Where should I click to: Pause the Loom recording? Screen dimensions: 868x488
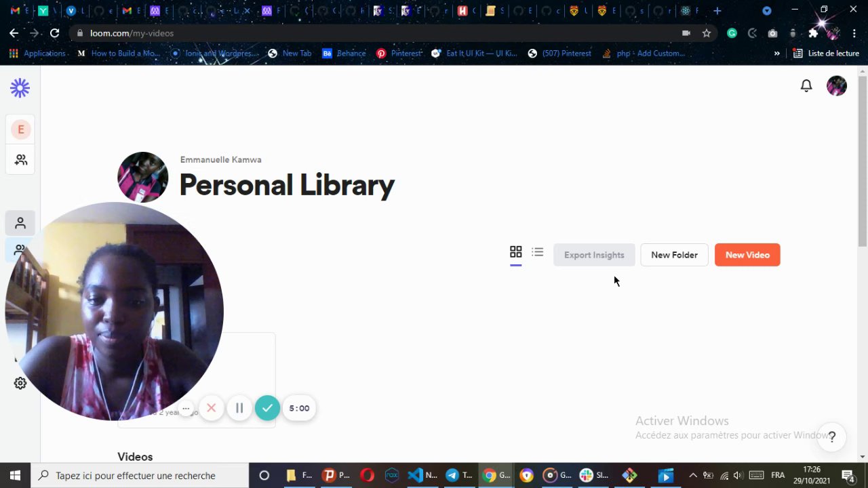239,408
